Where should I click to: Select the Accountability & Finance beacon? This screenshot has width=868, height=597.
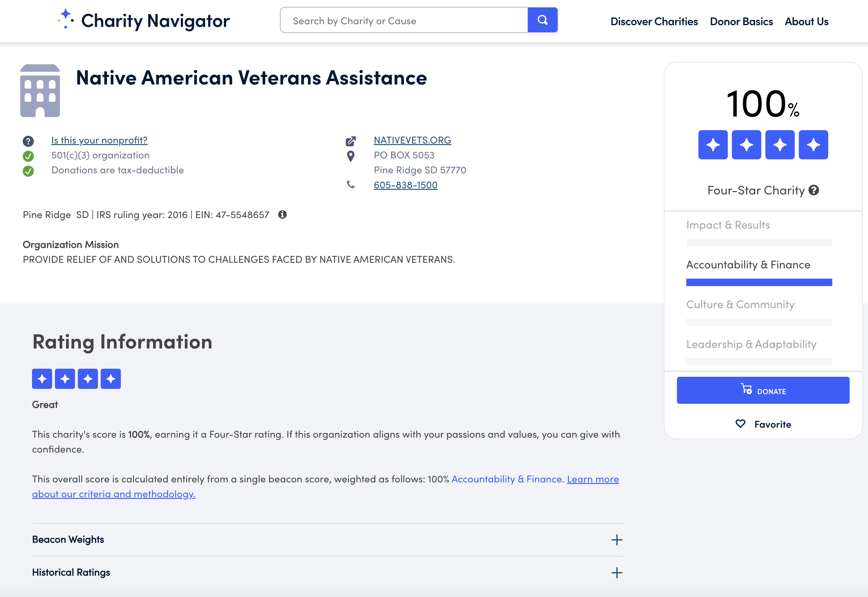pyautogui.click(x=748, y=264)
